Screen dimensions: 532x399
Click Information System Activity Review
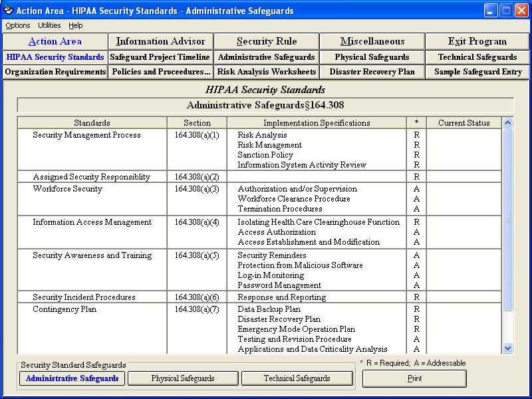click(x=302, y=165)
